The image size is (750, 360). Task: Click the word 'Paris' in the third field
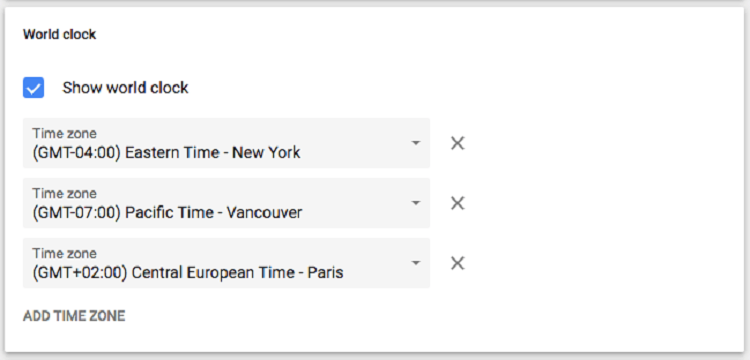325,273
